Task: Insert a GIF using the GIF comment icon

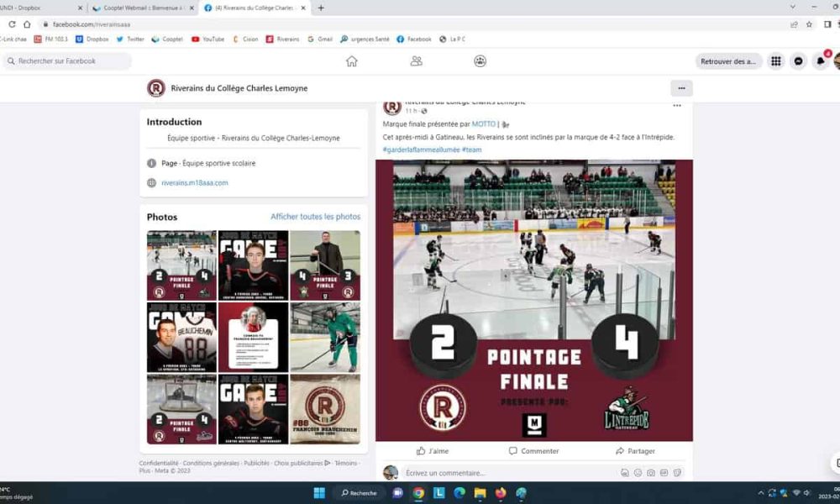Action: coord(664,473)
